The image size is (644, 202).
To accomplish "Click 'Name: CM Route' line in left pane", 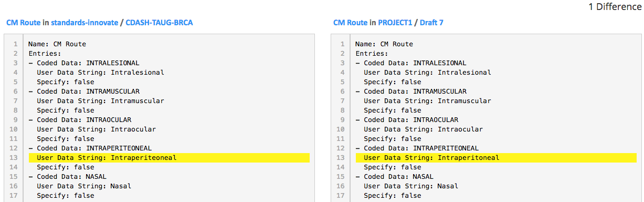I will tap(57, 44).
